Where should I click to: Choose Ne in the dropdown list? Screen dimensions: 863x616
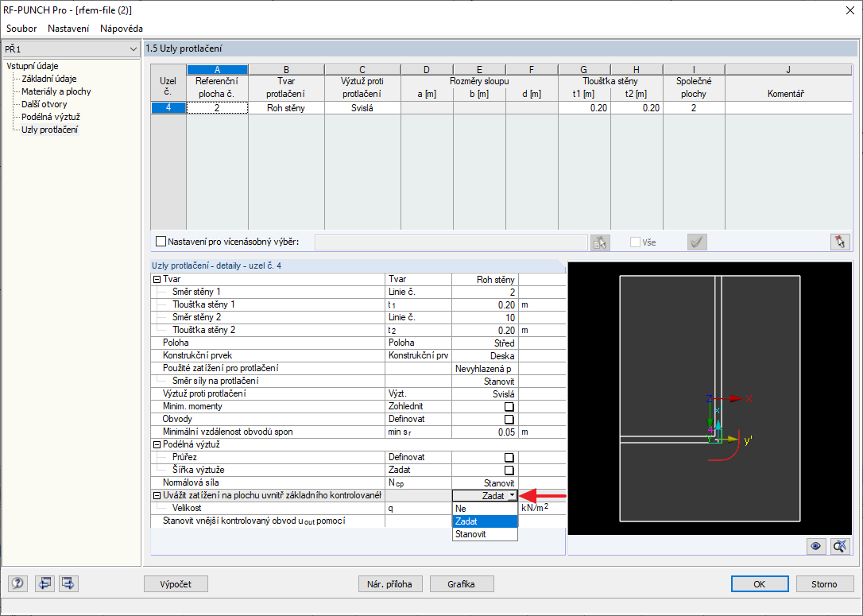point(485,509)
